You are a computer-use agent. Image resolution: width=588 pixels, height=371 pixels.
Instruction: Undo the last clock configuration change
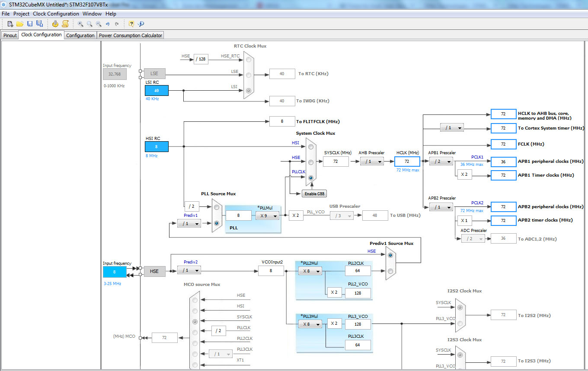click(107, 24)
